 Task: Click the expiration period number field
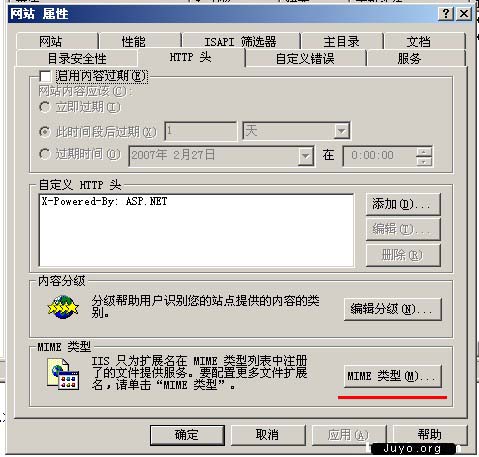pyautogui.click(x=201, y=131)
